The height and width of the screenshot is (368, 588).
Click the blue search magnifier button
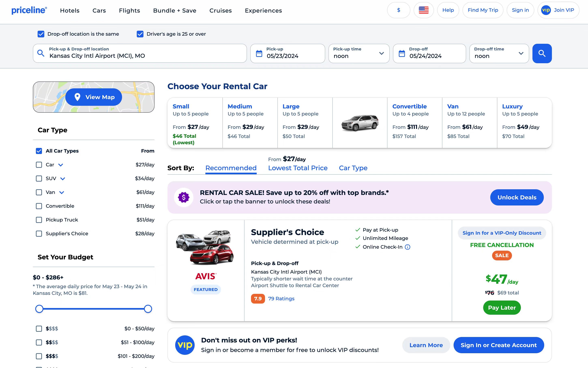(x=542, y=53)
